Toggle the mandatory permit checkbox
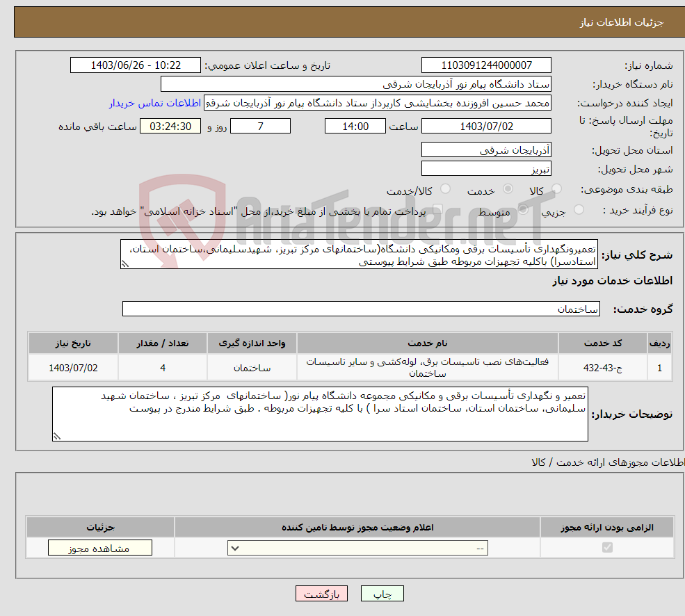 [x=607, y=547]
